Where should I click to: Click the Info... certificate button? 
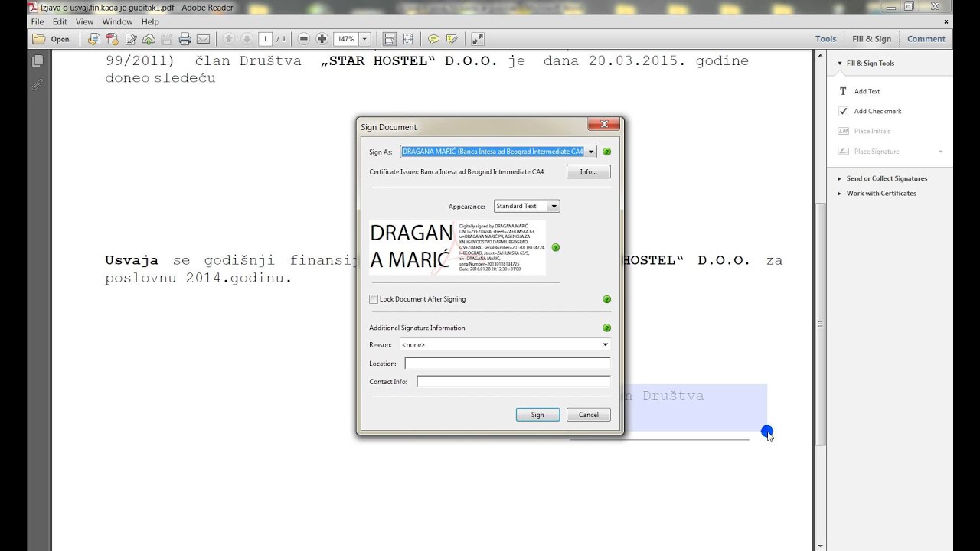pyautogui.click(x=588, y=172)
